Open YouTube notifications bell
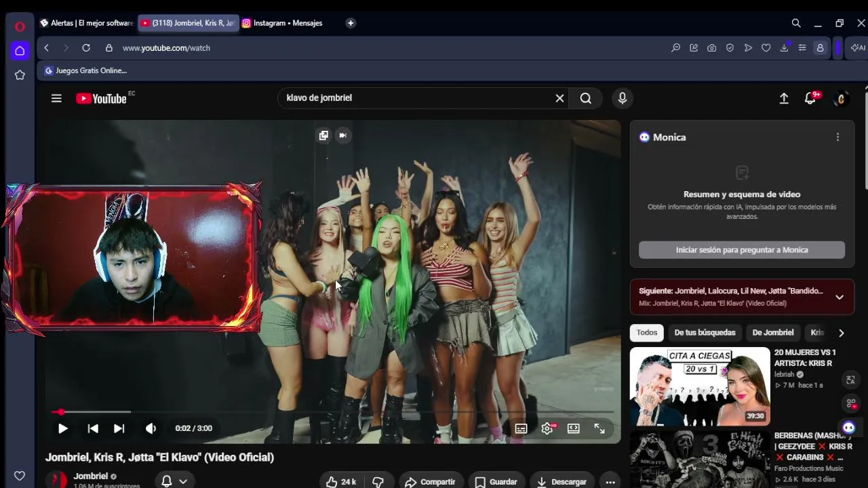This screenshot has height=488, width=868. tap(810, 98)
